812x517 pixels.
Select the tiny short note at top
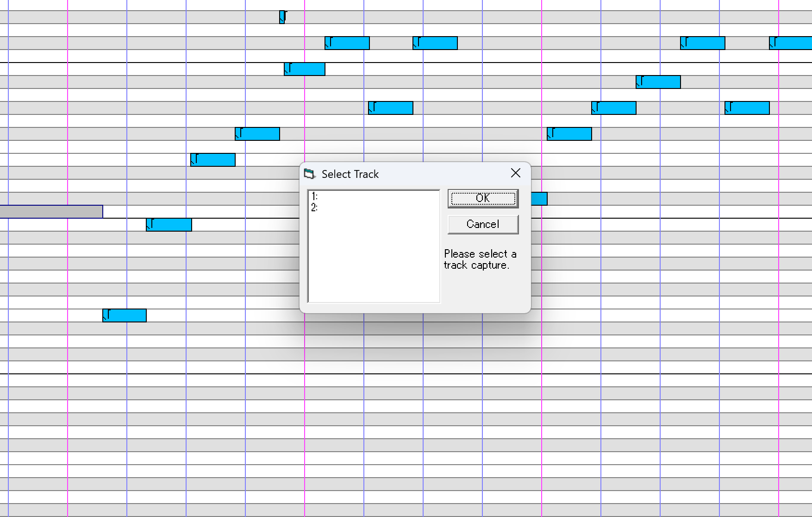pos(282,17)
